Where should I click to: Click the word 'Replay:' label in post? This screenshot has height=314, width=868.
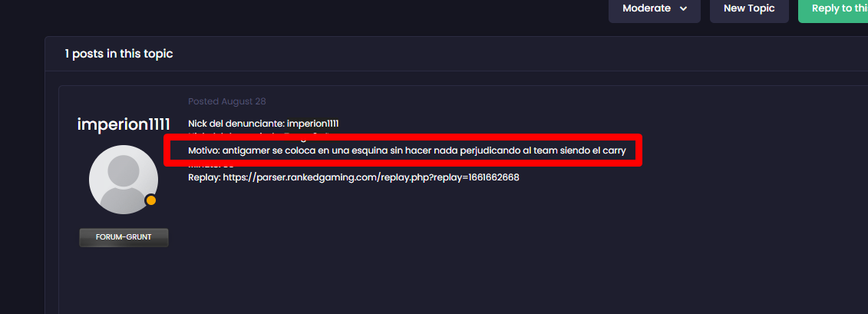point(204,178)
